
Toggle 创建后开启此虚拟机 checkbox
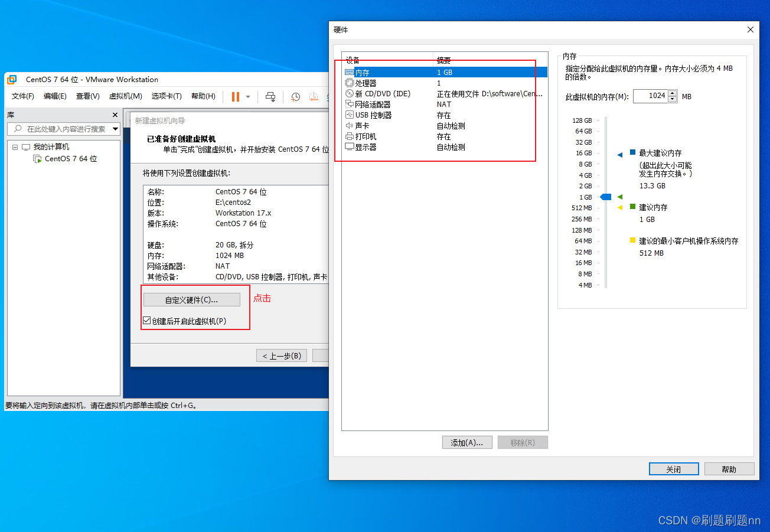pos(147,321)
